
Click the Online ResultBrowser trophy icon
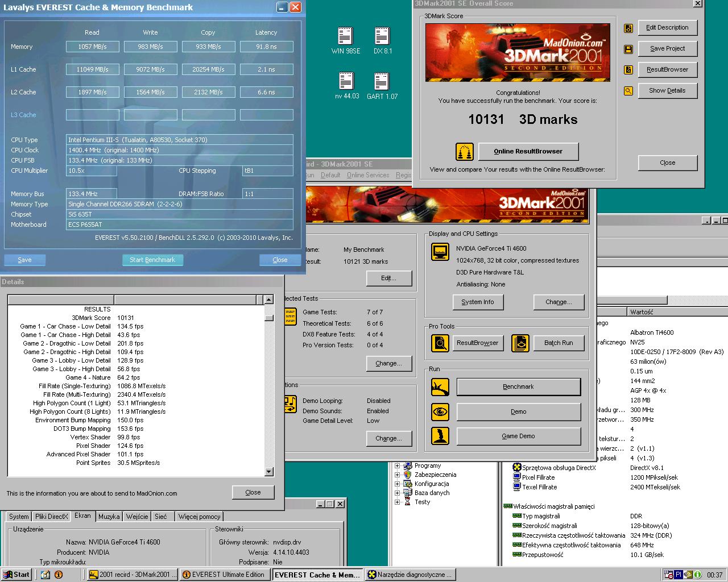click(x=465, y=152)
